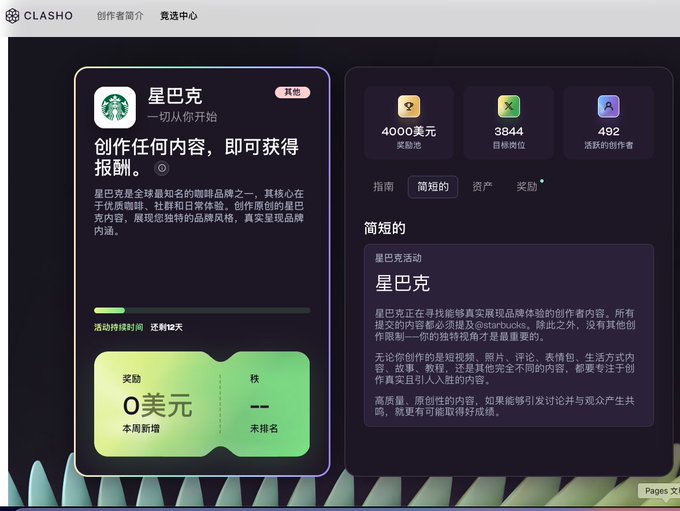Switch to the 指南 tab
Image resolution: width=680 pixels, height=511 pixels.
[x=383, y=187]
